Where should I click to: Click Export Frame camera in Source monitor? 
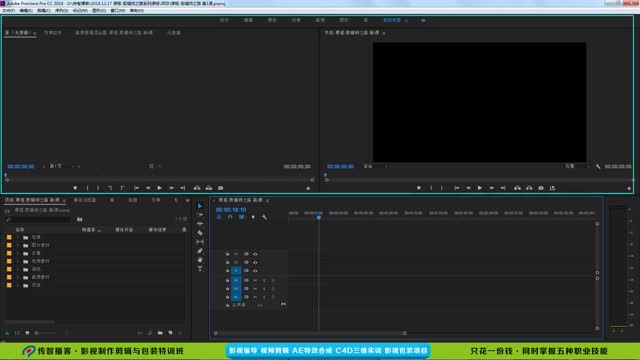(x=220, y=188)
